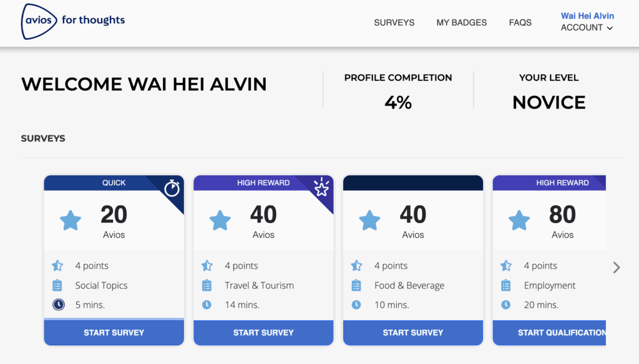The width and height of the screenshot is (639, 364).
Task: Click the blue star on 80 Avios card
Action: coord(519,221)
